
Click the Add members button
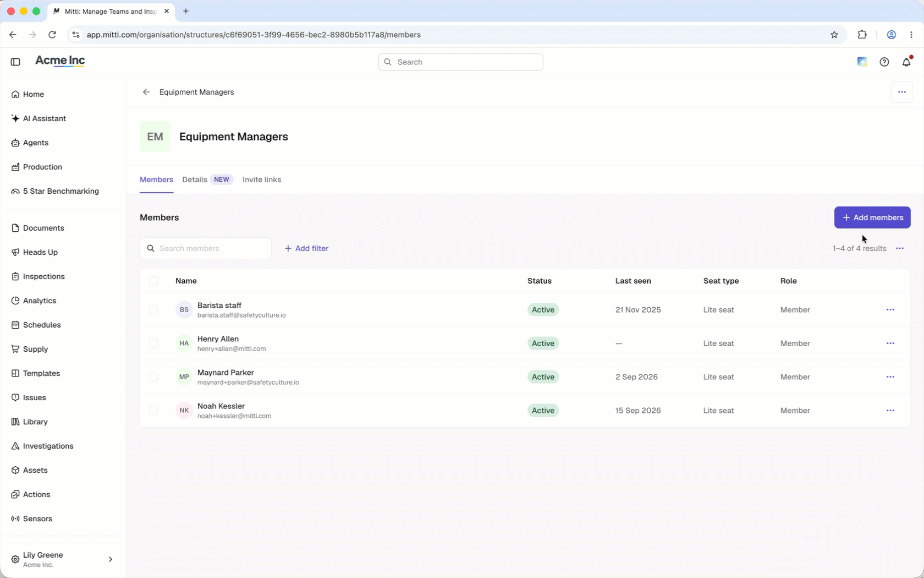coord(872,217)
